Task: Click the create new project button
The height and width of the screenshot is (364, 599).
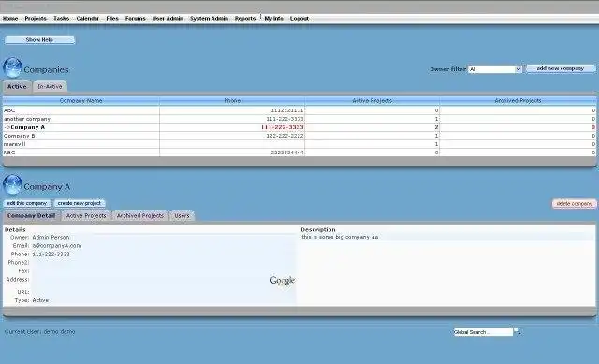Action: (x=80, y=203)
